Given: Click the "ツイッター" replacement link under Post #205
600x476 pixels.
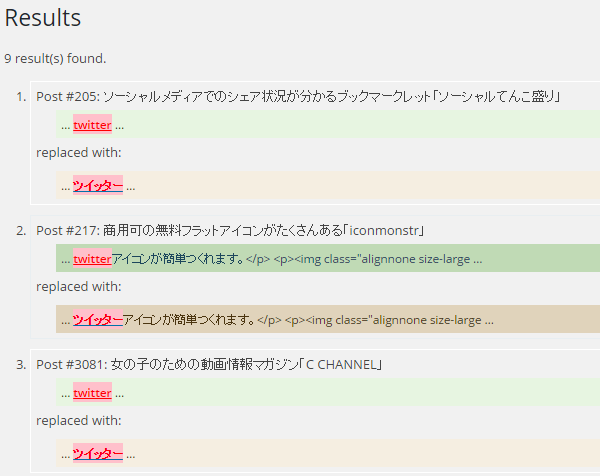Looking at the screenshot, I should (98, 186).
